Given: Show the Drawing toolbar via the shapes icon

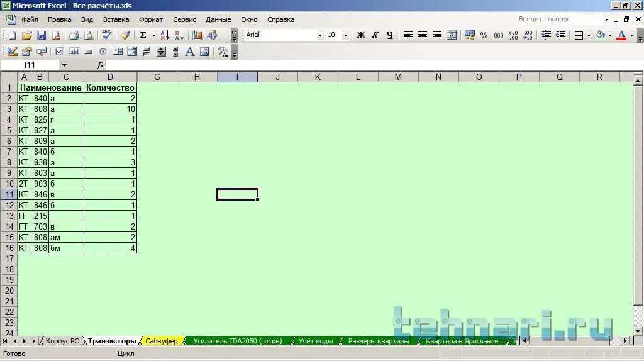Looking at the screenshot, I should pos(212,35).
